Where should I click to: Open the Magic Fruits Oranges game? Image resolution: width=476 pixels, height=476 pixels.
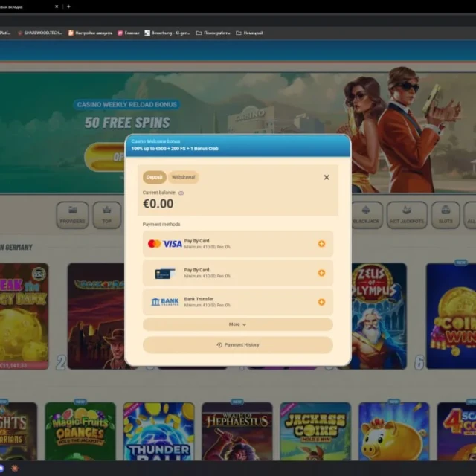[80, 431]
